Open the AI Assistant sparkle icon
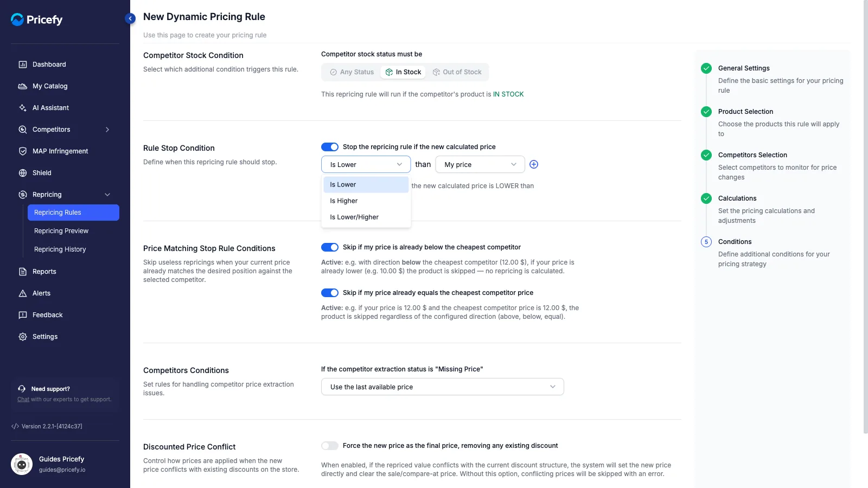This screenshot has height=488, width=868. point(23,108)
